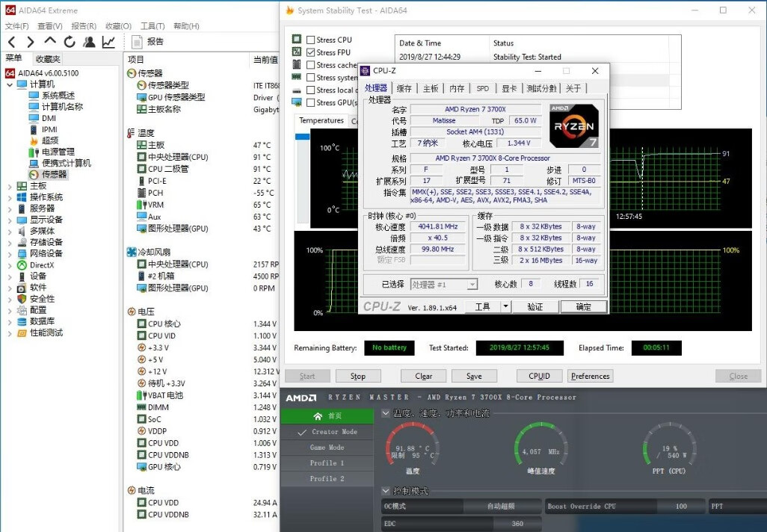This screenshot has width=767, height=532.
Task: Click the 电压 voltage section icon
Action: 131,312
